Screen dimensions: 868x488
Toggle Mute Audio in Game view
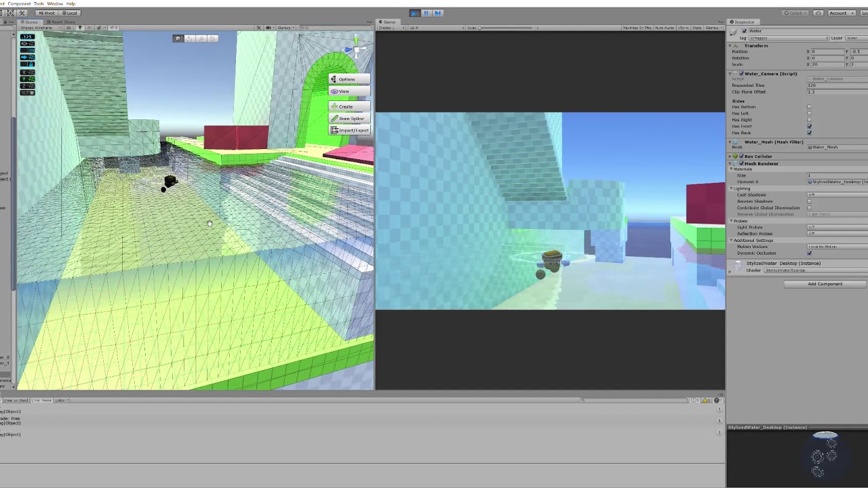click(665, 28)
